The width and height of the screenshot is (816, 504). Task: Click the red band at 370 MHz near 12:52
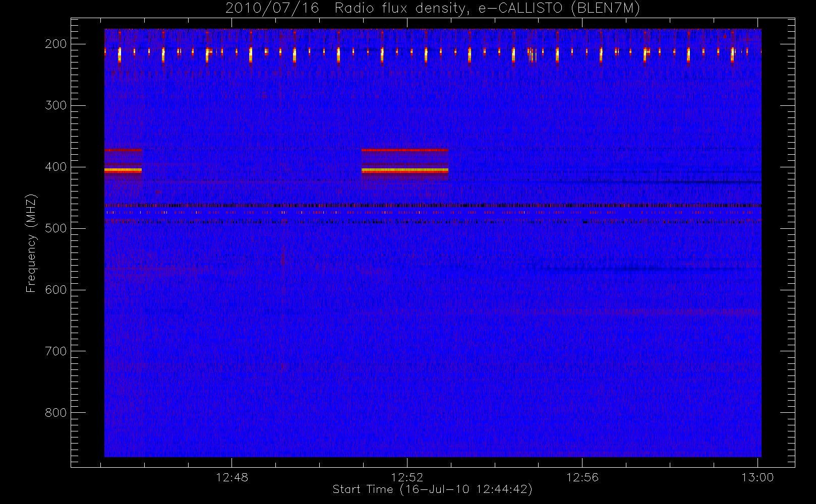pyautogui.click(x=405, y=150)
